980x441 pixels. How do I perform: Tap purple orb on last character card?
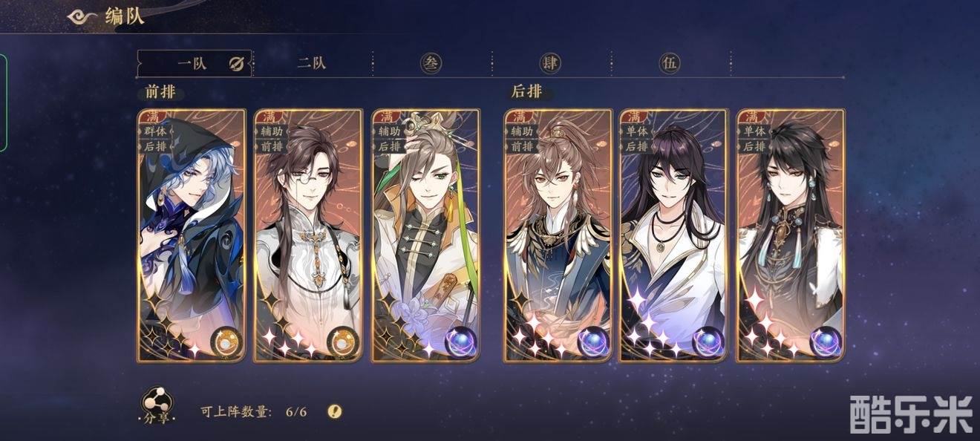(824, 343)
